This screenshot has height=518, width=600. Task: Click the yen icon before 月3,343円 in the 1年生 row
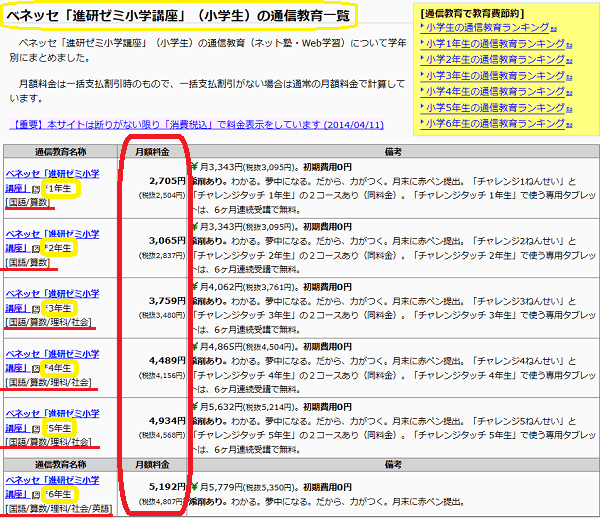click(194, 166)
